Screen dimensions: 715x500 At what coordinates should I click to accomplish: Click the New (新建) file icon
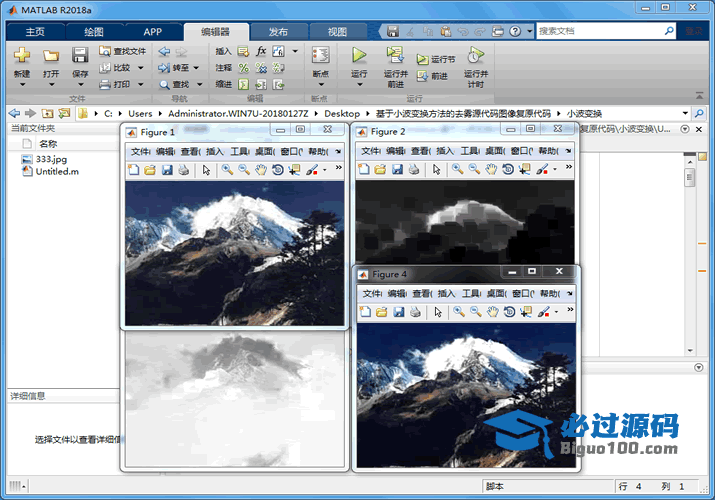click(21, 56)
